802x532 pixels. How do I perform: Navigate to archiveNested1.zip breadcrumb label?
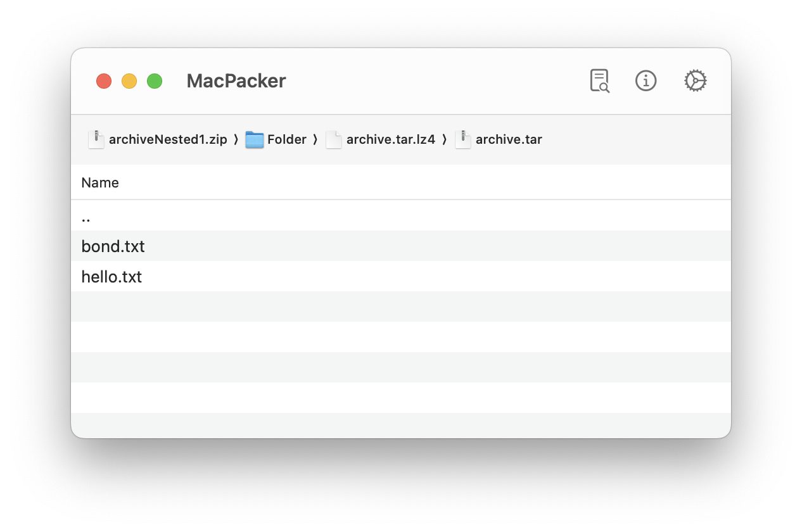click(167, 139)
